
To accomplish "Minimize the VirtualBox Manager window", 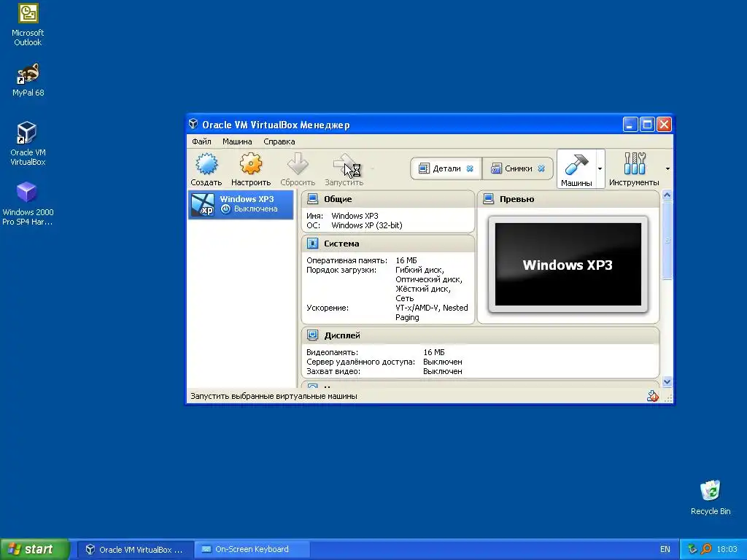I will click(630, 125).
